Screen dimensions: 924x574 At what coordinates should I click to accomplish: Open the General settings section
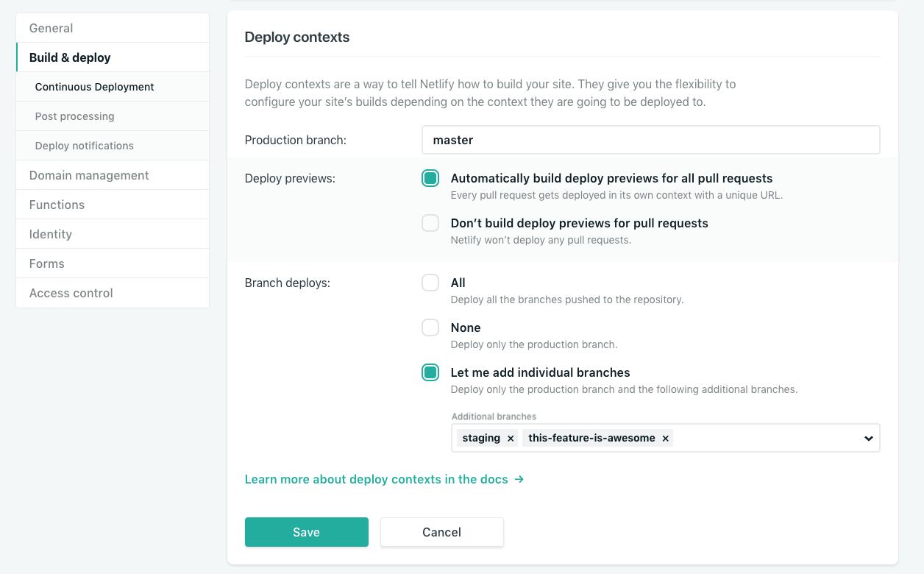coord(51,28)
